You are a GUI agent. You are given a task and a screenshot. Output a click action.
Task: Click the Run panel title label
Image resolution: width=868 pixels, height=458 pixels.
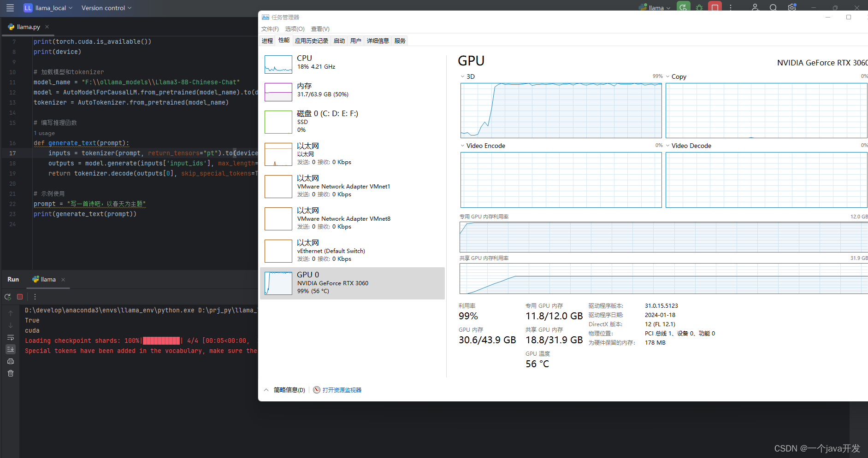tap(13, 279)
